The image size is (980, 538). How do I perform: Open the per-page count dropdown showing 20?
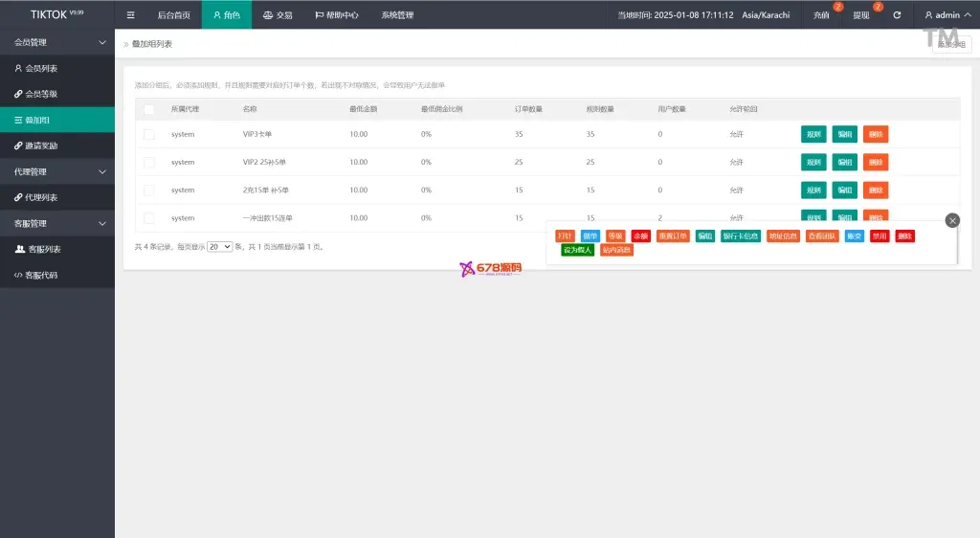[x=219, y=247]
